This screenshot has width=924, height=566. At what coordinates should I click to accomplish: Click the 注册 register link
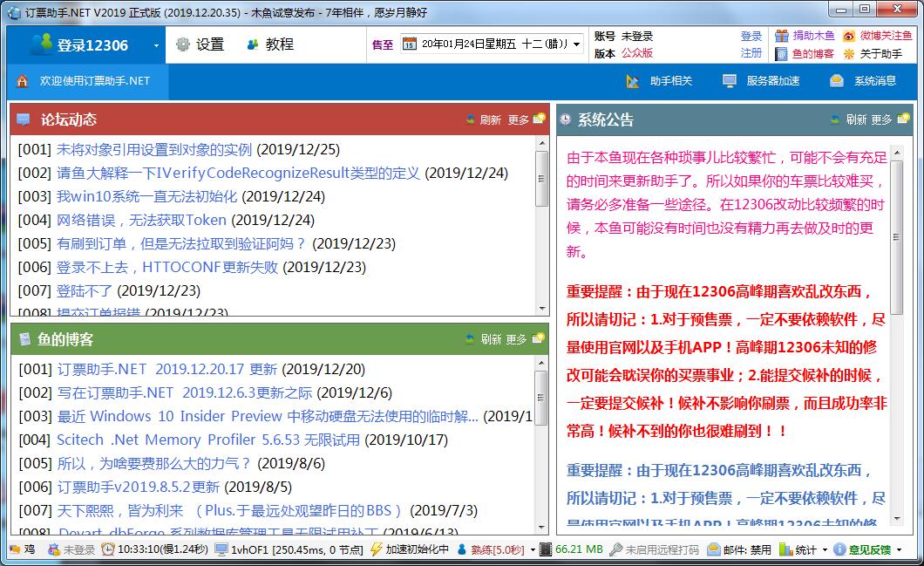point(751,53)
